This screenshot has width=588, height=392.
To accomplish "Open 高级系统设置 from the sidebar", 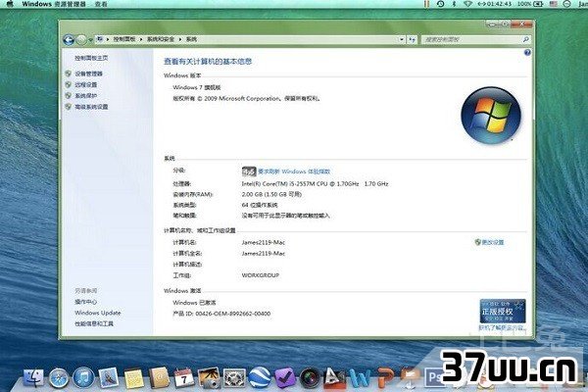I will pyautogui.click(x=91, y=107).
